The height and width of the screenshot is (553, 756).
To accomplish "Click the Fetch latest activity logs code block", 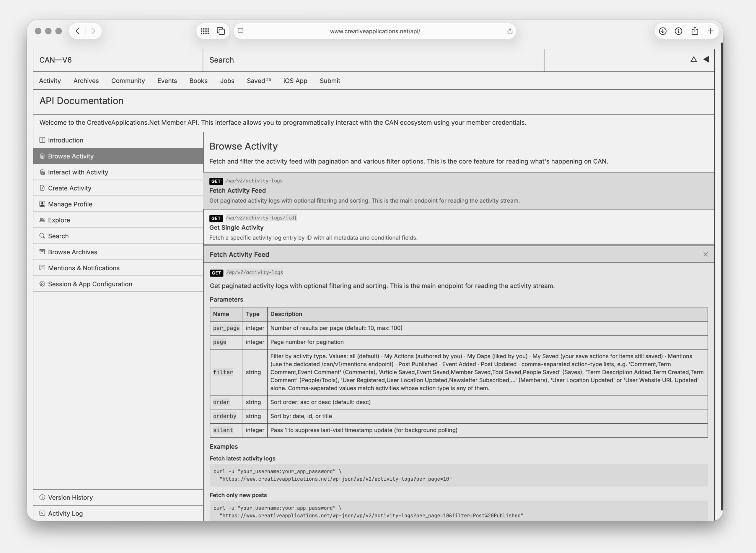I will [x=459, y=475].
